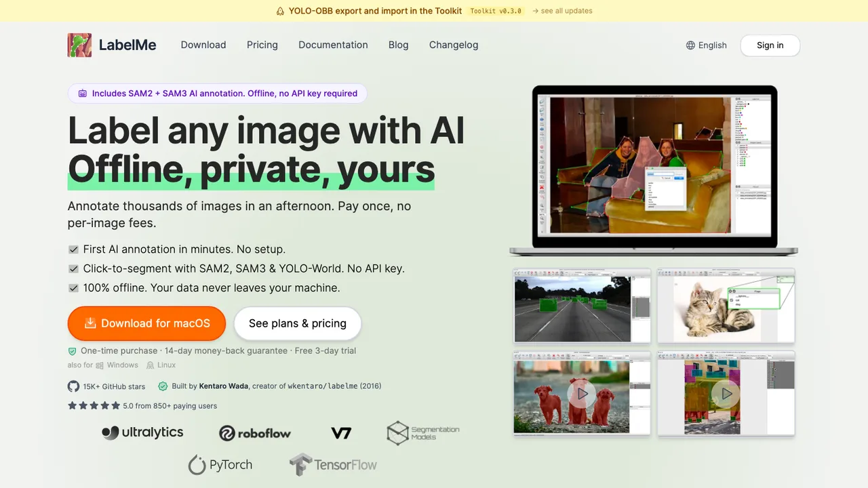Click the Sign in button
The image size is (868, 488).
click(x=770, y=45)
